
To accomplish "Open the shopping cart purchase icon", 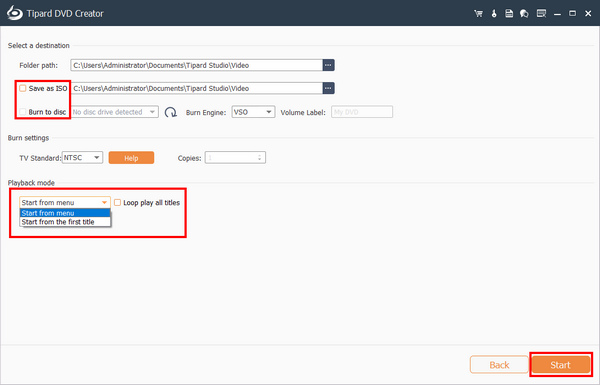I will point(478,14).
